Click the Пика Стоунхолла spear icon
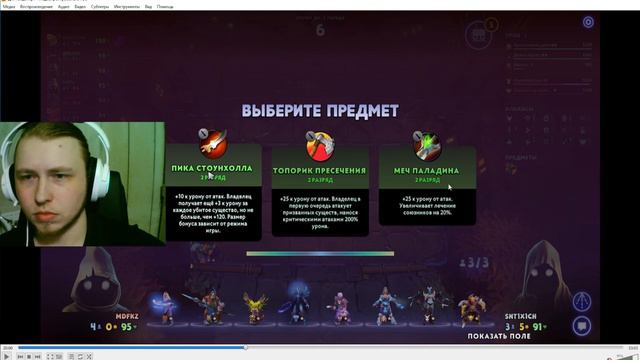640x360 pixels. [x=213, y=144]
